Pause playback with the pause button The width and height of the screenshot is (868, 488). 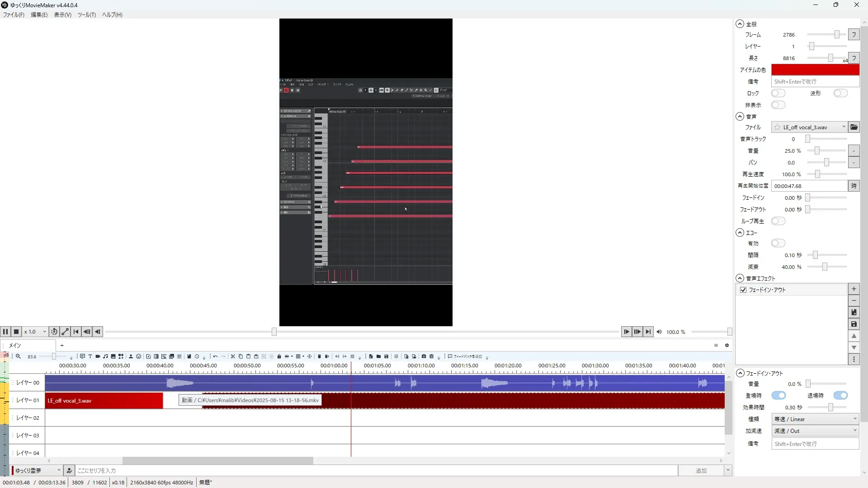[x=5, y=332]
